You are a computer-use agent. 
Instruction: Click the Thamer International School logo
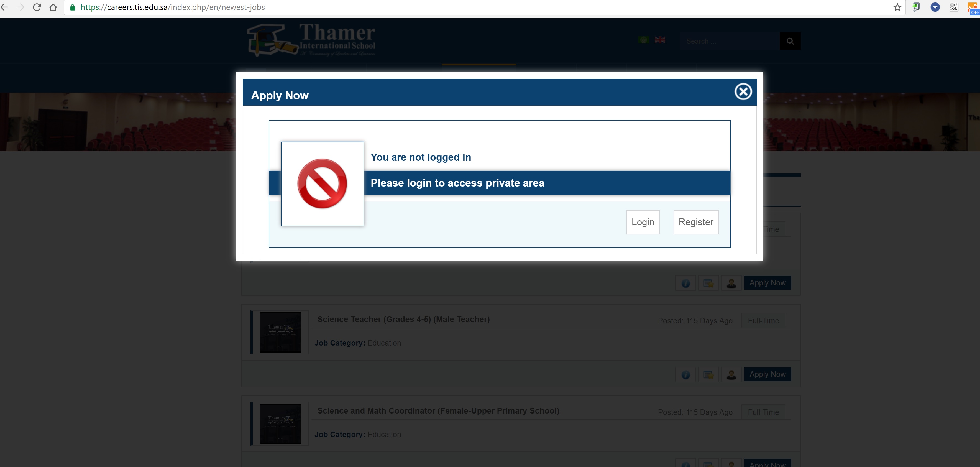[x=311, y=40]
